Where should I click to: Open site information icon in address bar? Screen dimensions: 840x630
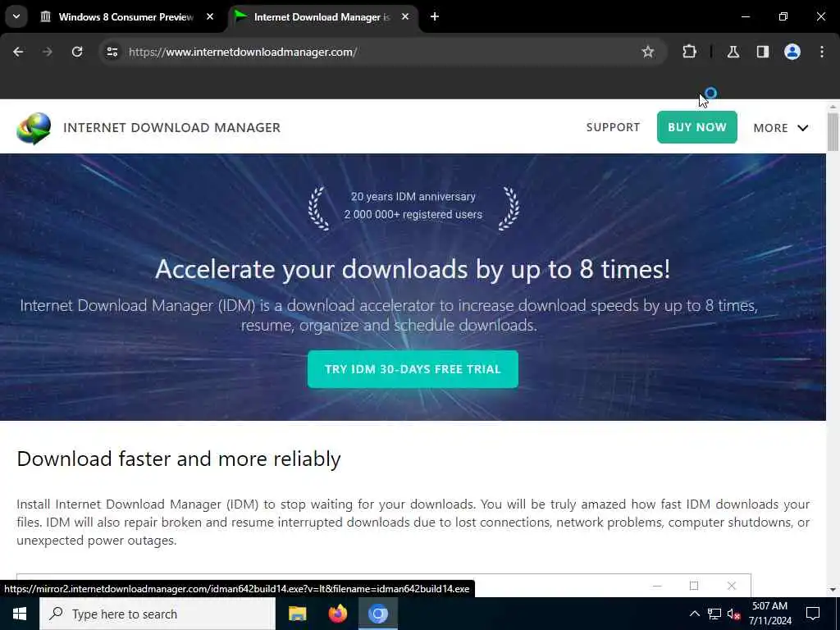pyautogui.click(x=112, y=52)
